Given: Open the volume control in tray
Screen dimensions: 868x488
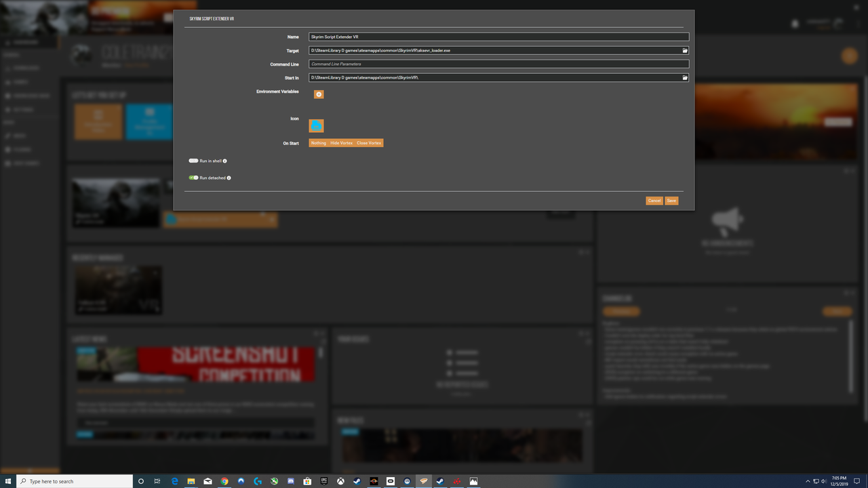Looking at the screenshot, I should (x=824, y=481).
